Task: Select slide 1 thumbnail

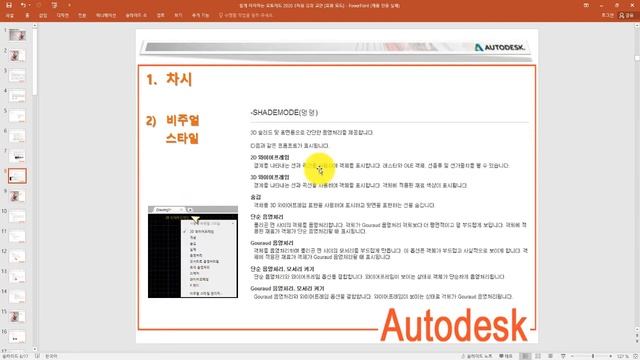Action: [x=17, y=35]
